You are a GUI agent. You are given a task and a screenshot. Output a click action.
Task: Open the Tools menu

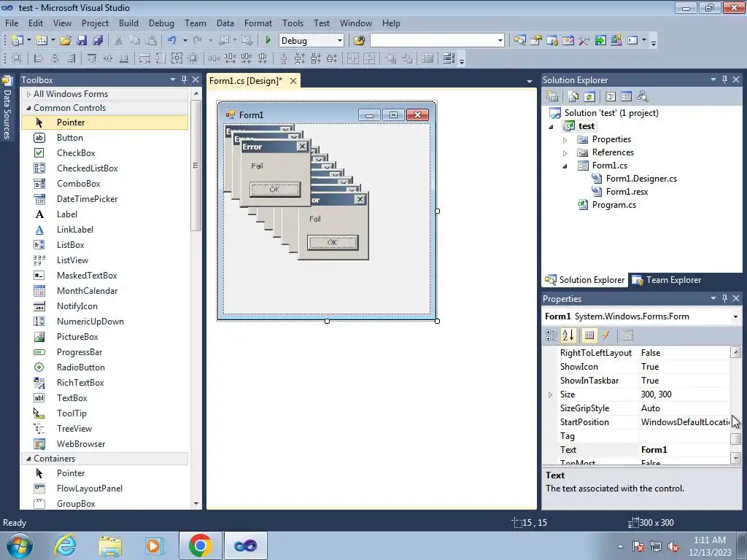293,23
